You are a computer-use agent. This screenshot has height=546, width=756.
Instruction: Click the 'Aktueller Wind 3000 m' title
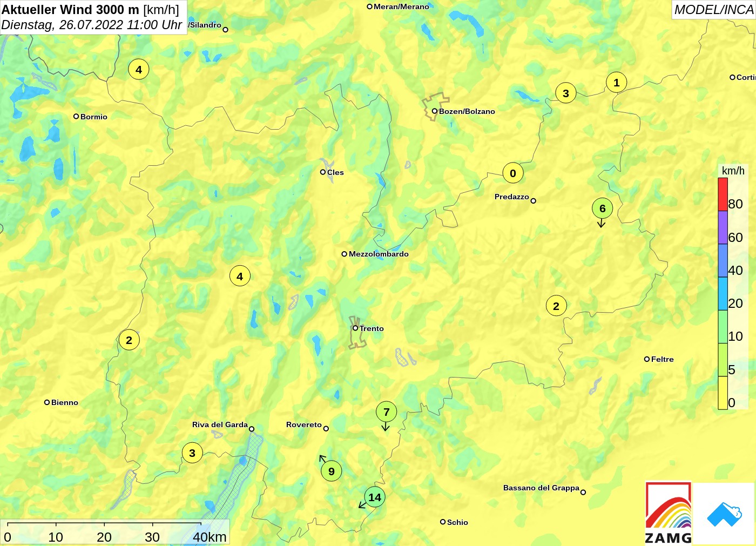[70, 9]
